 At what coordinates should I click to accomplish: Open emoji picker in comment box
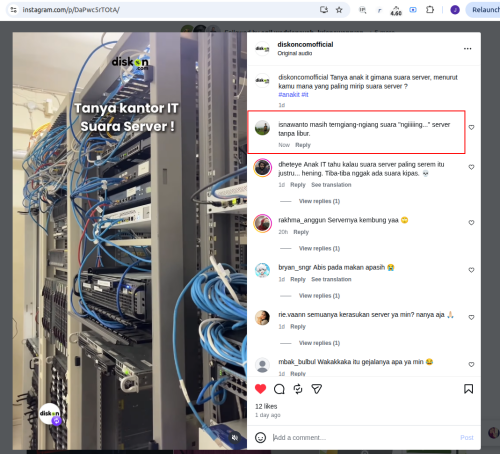[260, 438]
